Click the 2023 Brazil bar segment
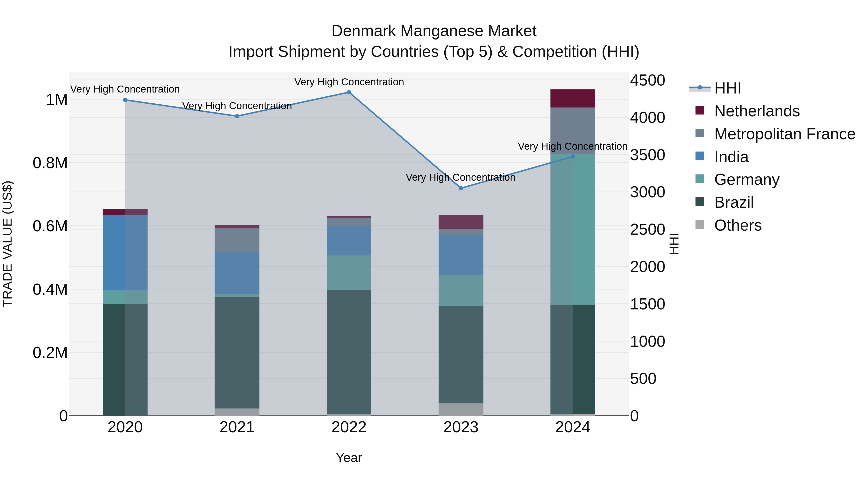Screen dimensions: 868x488 [x=461, y=355]
